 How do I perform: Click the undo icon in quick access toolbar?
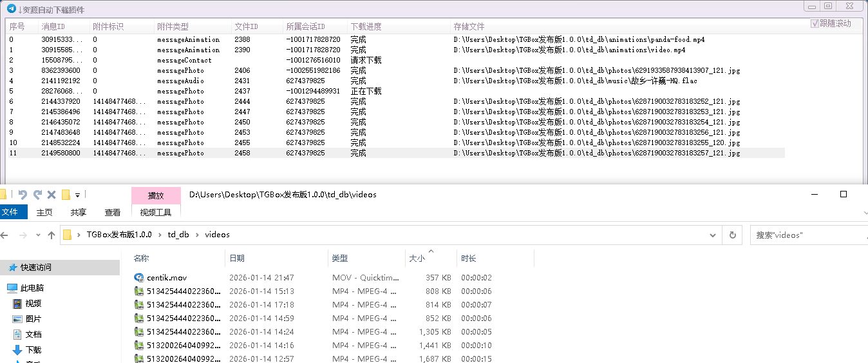(x=23, y=195)
